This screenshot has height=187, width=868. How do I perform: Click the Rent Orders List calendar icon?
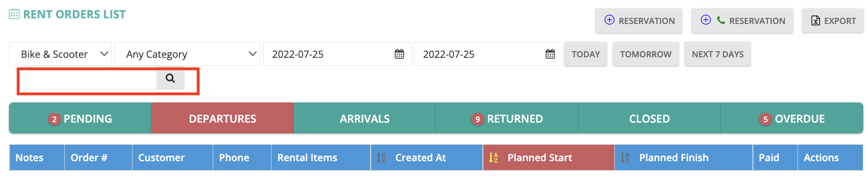[x=14, y=14]
